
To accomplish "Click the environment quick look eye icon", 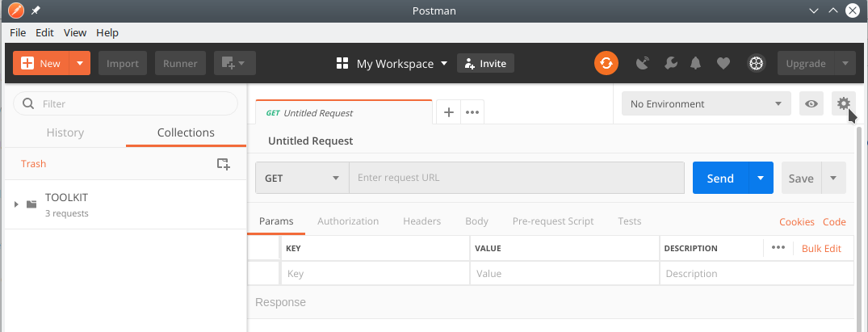I will [811, 103].
